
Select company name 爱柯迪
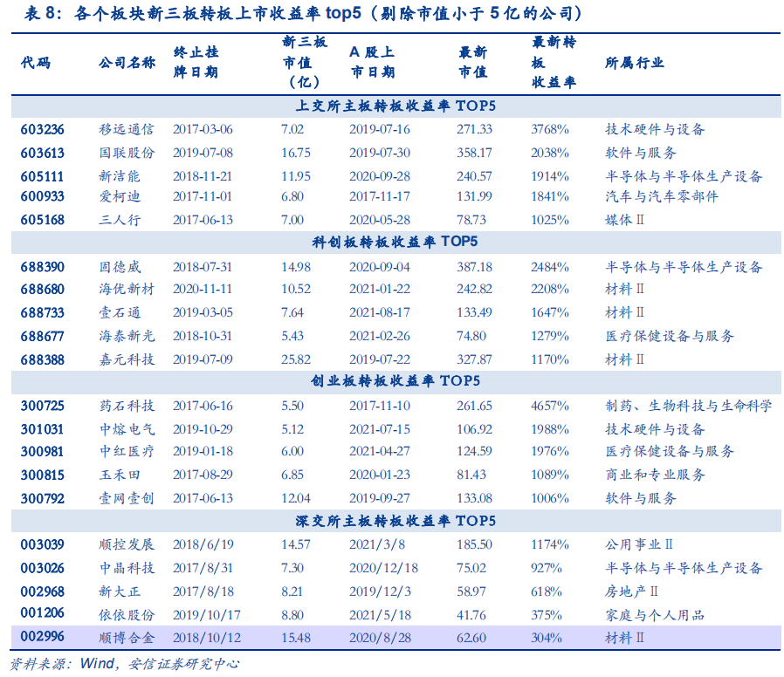tap(120, 197)
